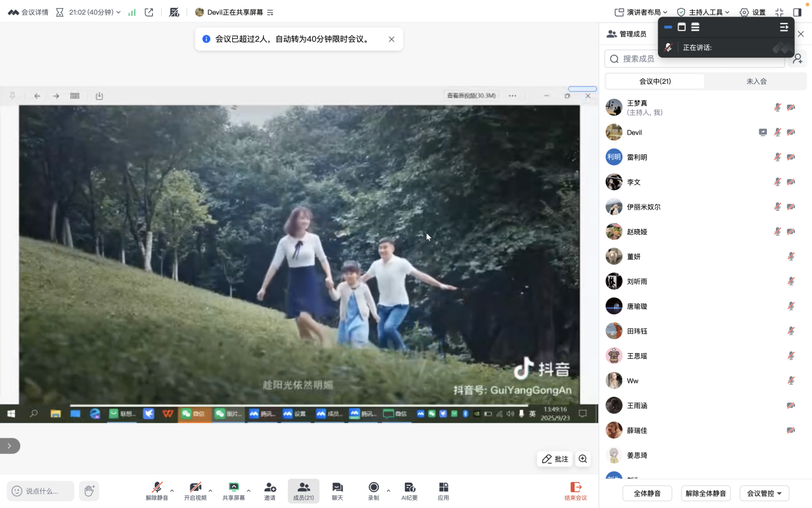Click the 搜索成员 search field
This screenshot has height=508, width=812.
pos(695,59)
